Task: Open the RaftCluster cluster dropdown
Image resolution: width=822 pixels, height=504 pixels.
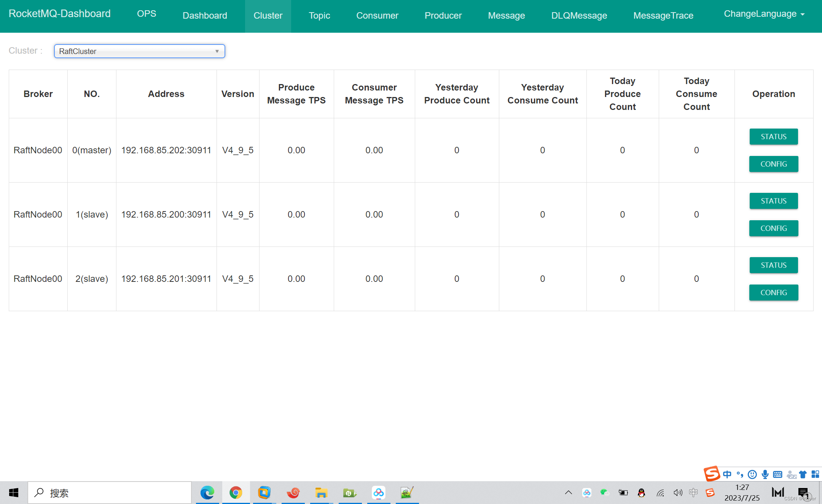Action: pyautogui.click(x=140, y=51)
